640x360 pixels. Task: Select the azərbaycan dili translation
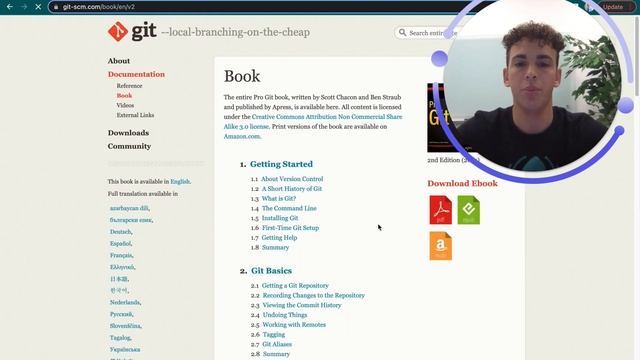(129, 208)
